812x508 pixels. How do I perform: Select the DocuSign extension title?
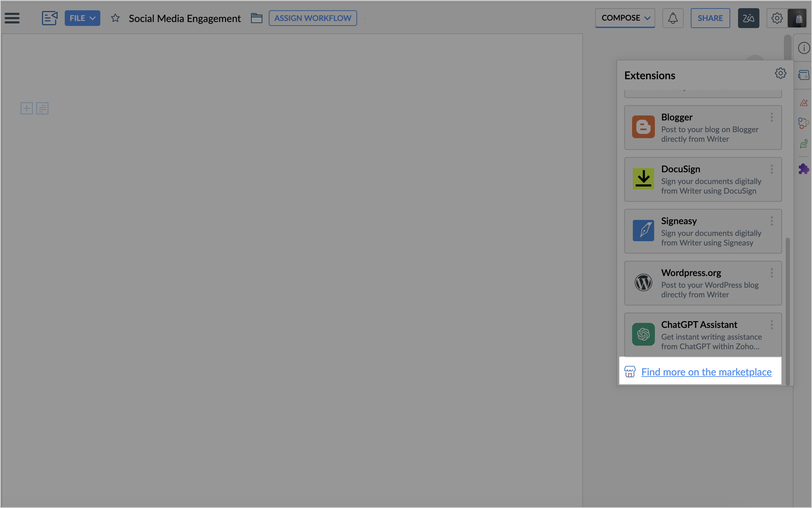pos(680,169)
